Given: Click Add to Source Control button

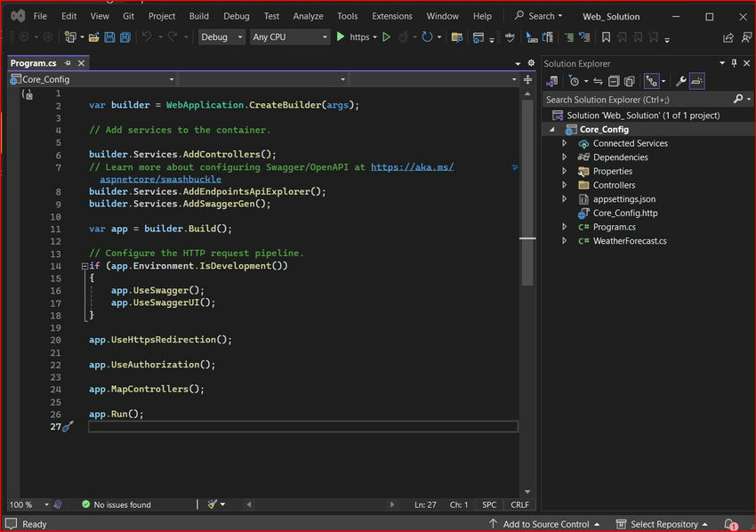Looking at the screenshot, I should tap(545, 524).
